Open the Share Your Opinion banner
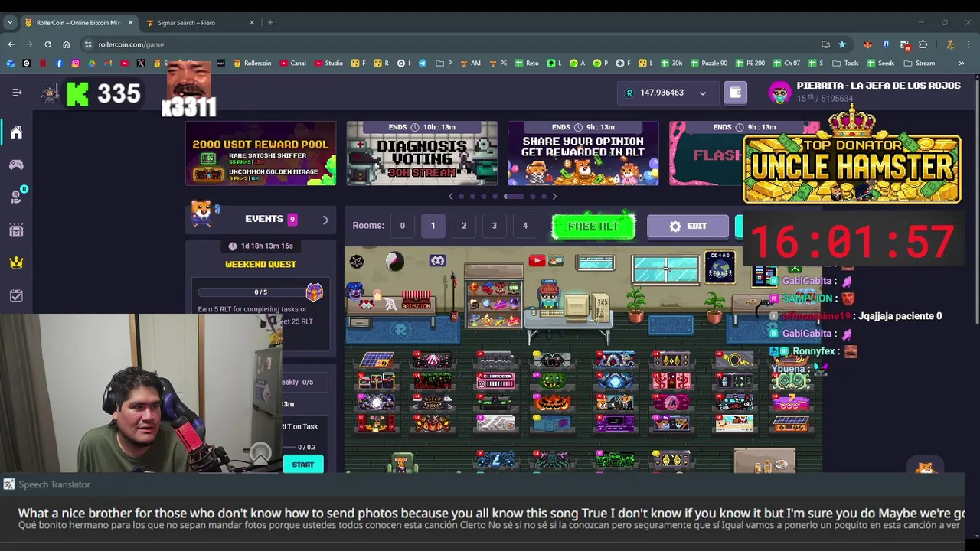 (583, 153)
